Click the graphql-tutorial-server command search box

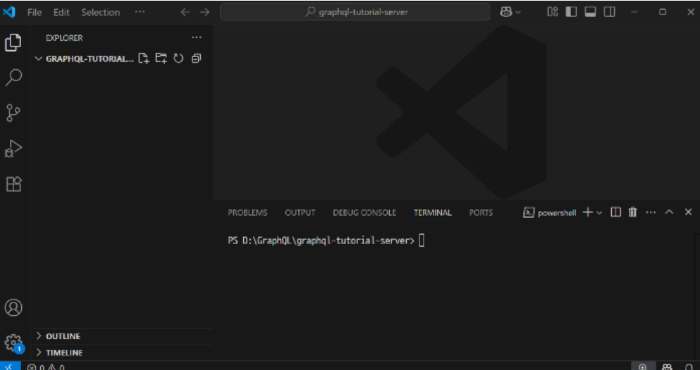(x=355, y=12)
